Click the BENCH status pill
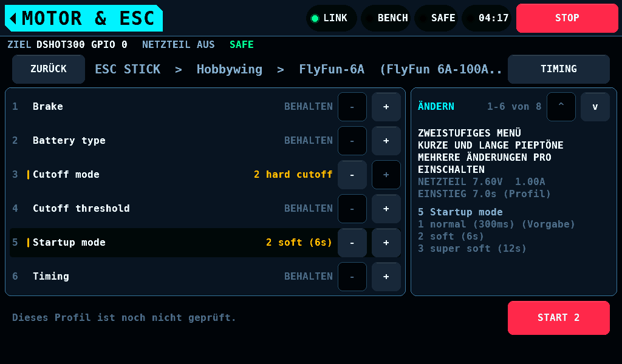This screenshot has width=622, height=364. [386, 18]
